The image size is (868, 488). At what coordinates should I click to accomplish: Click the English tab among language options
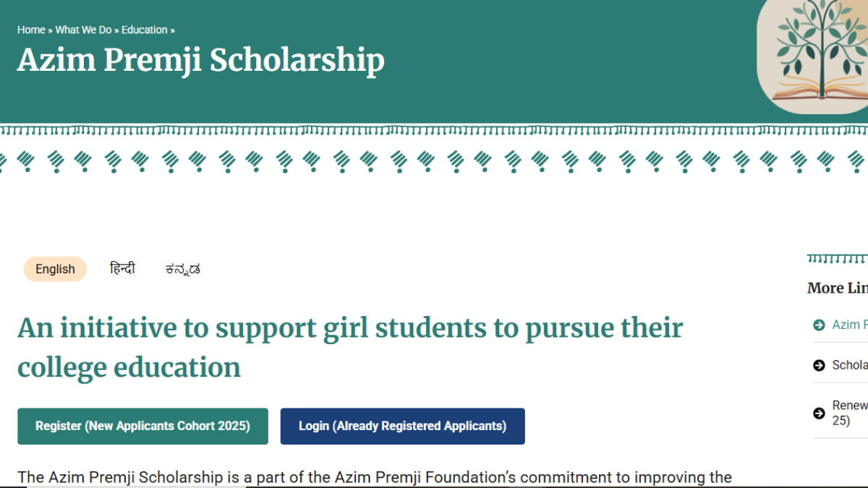(55, 268)
